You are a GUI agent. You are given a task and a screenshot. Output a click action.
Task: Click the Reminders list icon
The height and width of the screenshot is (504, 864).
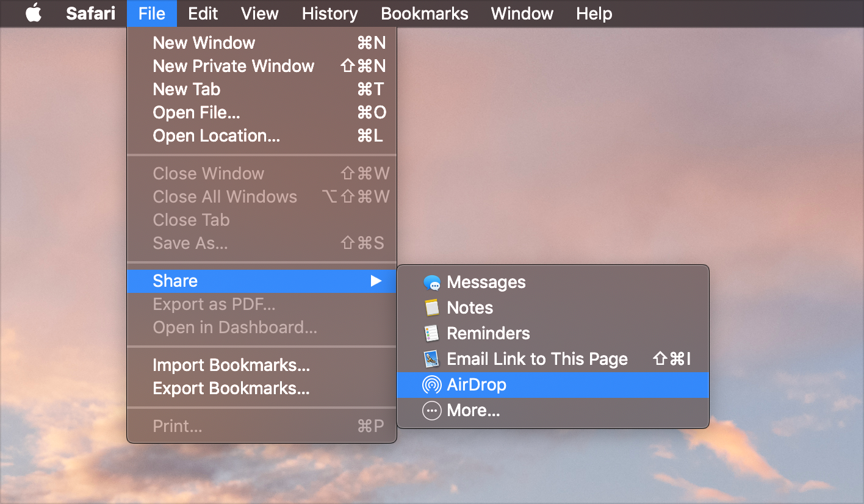click(x=431, y=333)
